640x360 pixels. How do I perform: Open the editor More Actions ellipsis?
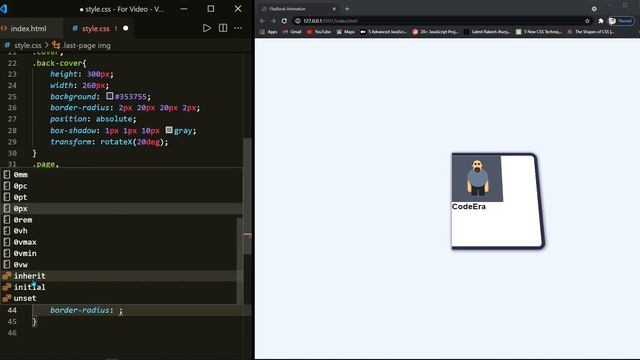pyautogui.click(x=238, y=28)
